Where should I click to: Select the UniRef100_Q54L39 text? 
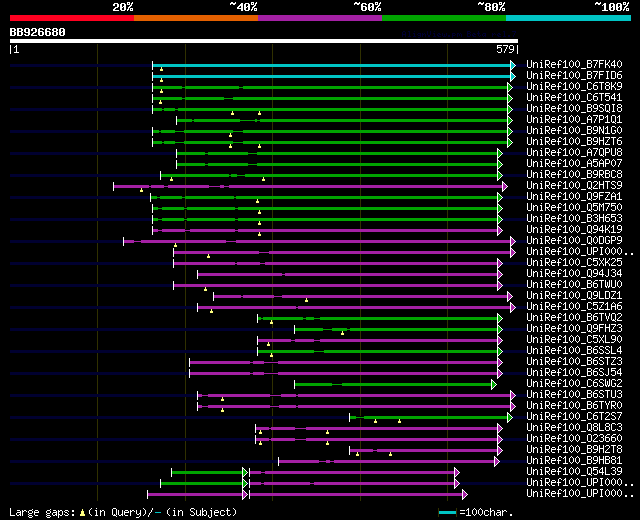click(574, 472)
